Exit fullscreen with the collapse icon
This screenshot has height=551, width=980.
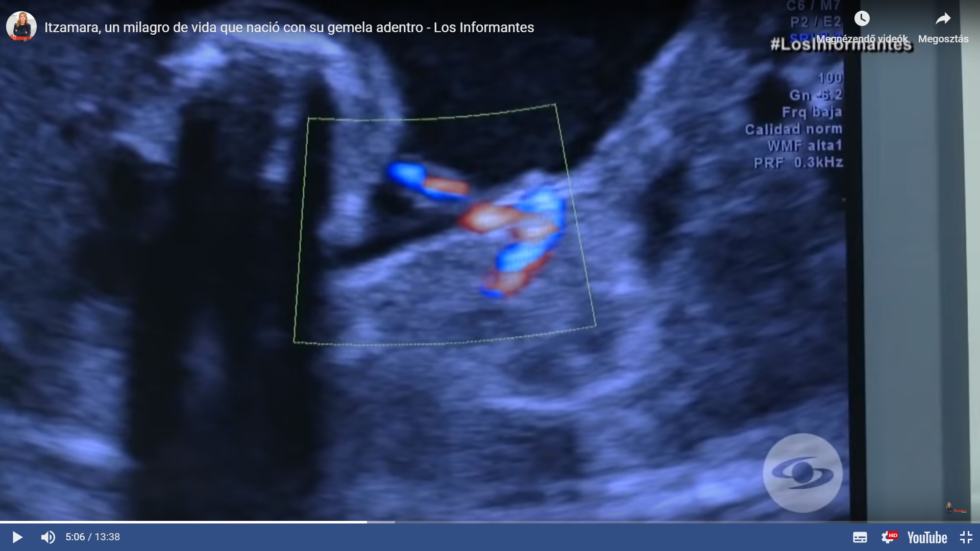pyautogui.click(x=966, y=537)
